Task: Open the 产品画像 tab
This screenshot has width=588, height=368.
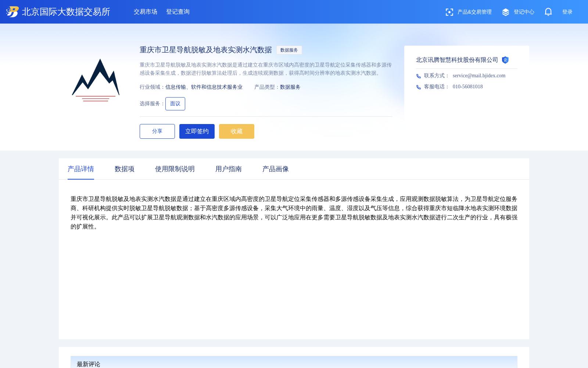Action: (276, 169)
